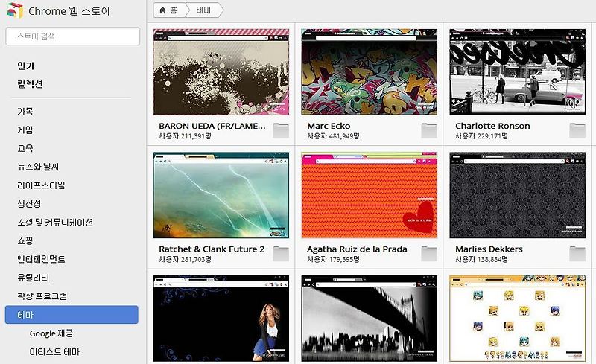Viewport: 596px width, 364px height.
Task: Open the Charlotte Ronson theme thumbnail
Action: click(517, 72)
